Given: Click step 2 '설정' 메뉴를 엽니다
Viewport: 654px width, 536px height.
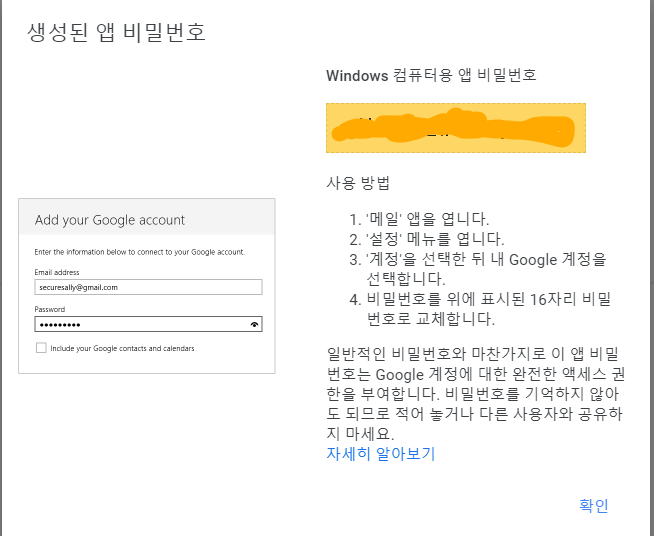Looking at the screenshot, I should (427, 239).
